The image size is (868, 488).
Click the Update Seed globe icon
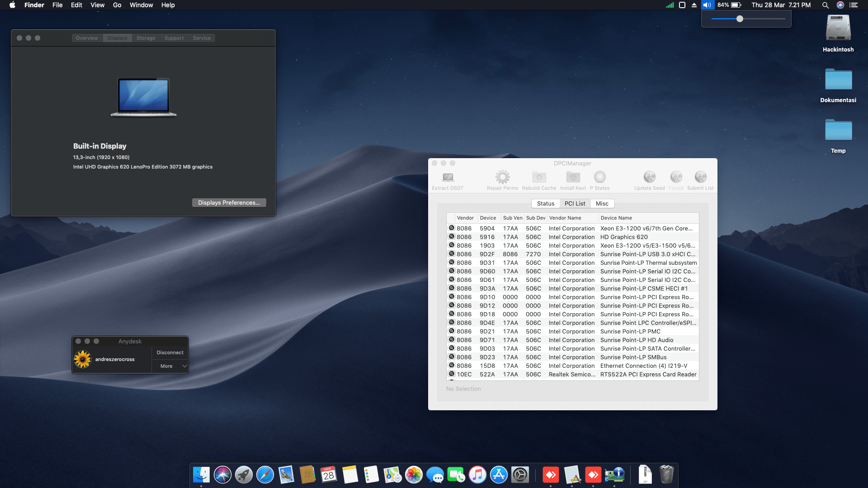649,177
